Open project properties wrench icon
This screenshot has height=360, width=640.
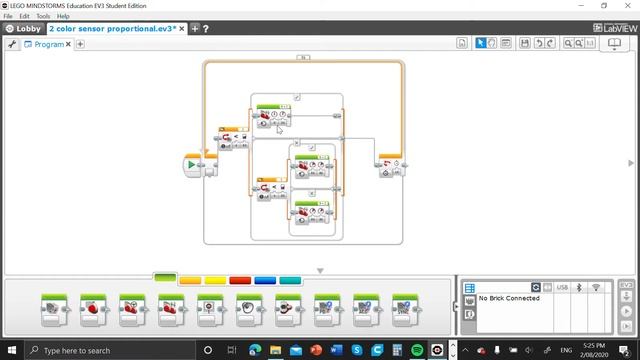pos(12,44)
